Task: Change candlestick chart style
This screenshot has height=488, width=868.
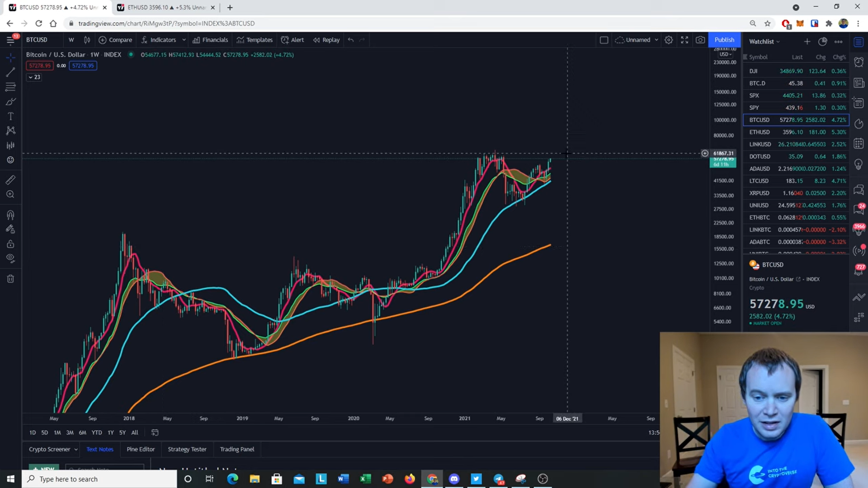Action: click(x=87, y=40)
